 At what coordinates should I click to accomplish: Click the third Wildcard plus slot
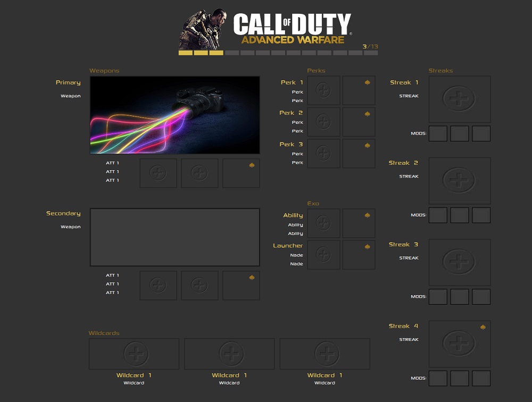point(325,354)
